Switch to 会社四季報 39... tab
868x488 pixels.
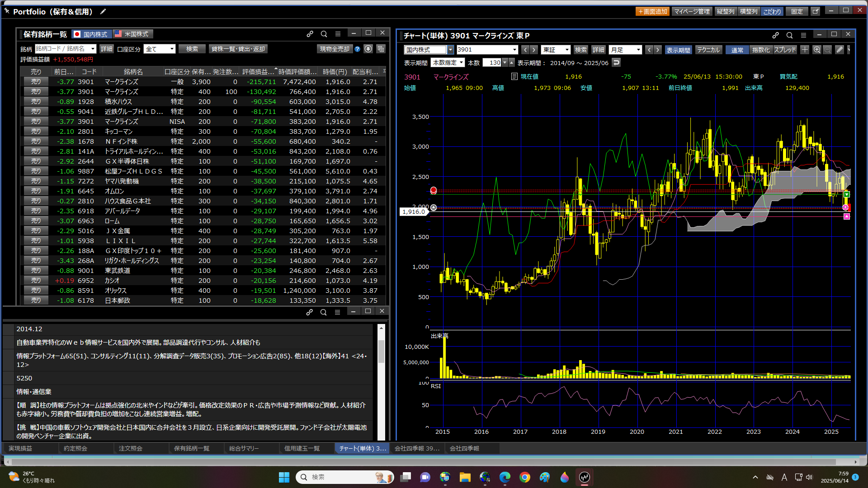click(x=417, y=448)
